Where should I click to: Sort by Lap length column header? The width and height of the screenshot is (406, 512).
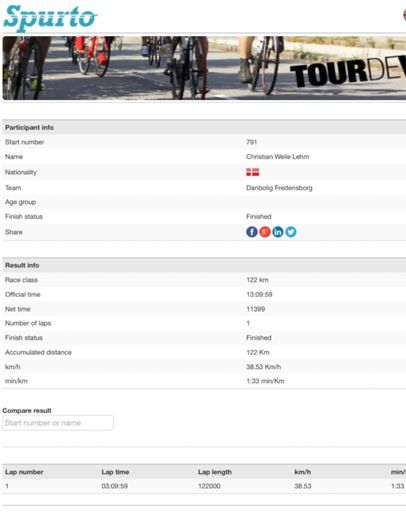215,472
